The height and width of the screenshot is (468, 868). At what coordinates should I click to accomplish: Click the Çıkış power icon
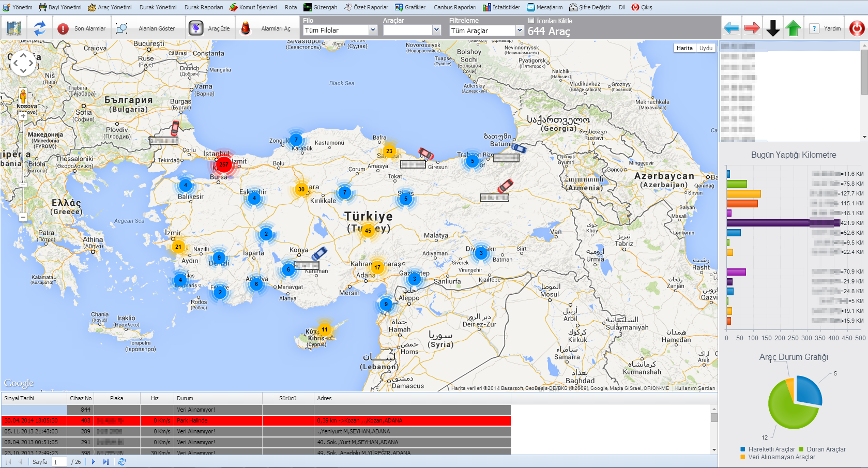pyautogui.click(x=635, y=7)
